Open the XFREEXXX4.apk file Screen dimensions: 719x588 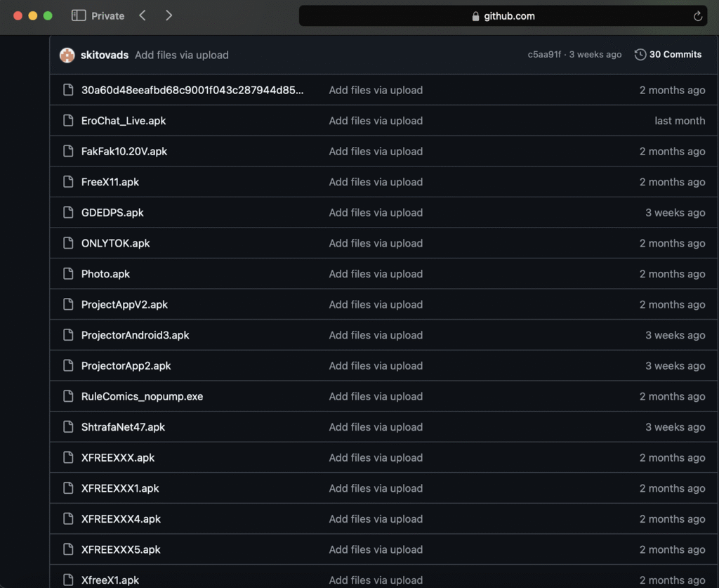coord(121,518)
